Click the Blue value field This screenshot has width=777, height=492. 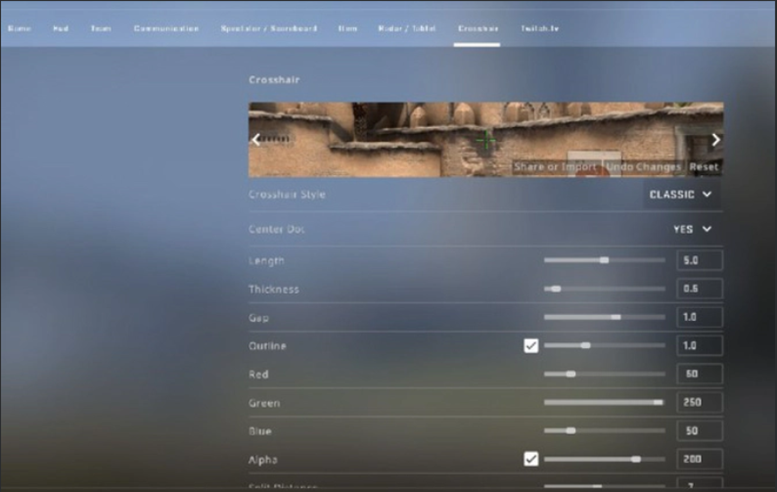pyautogui.click(x=699, y=431)
